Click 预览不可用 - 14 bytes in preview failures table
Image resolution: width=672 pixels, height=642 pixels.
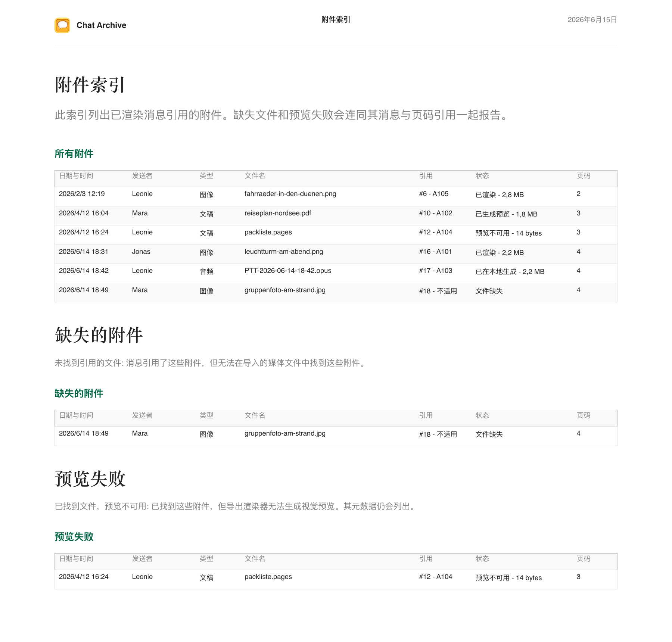pos(508,578)
